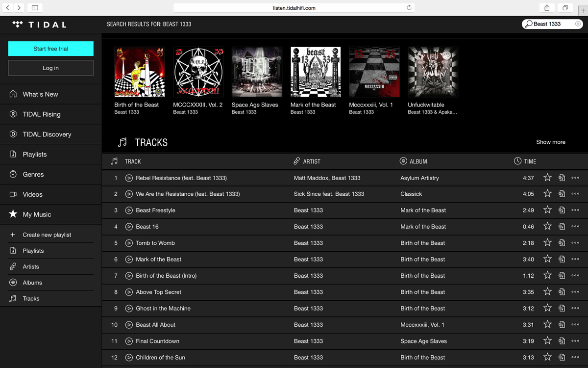Viewport: 588px width, 368px height.
Task: Click Safari share button
Action: [547, 8]
